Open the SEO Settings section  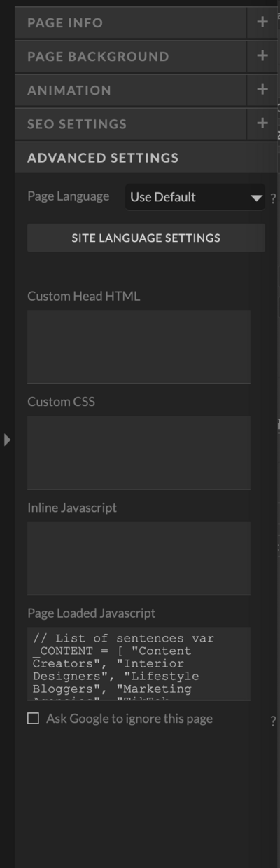click(131, 123)
